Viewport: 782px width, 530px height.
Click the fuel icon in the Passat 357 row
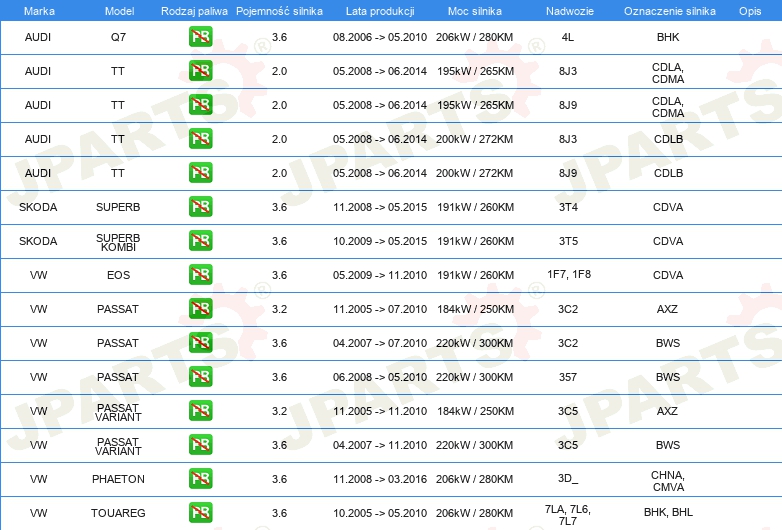[x=200, y=376]
